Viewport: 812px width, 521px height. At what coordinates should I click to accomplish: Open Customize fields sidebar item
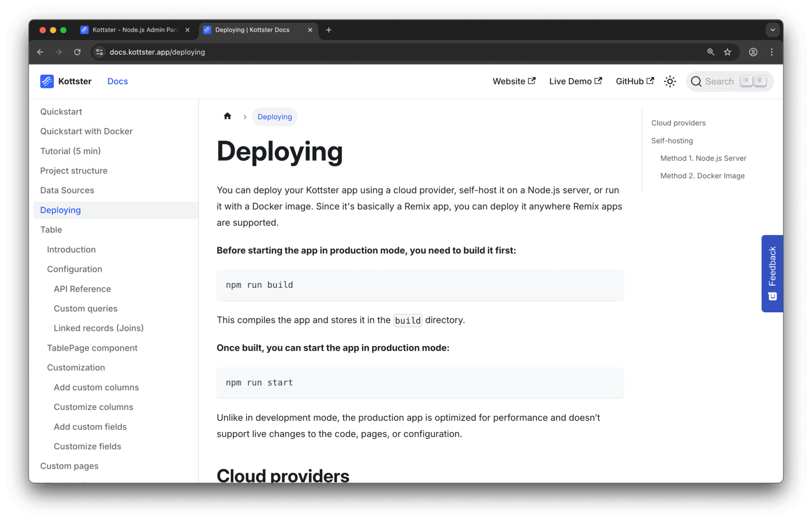[87, 446]
